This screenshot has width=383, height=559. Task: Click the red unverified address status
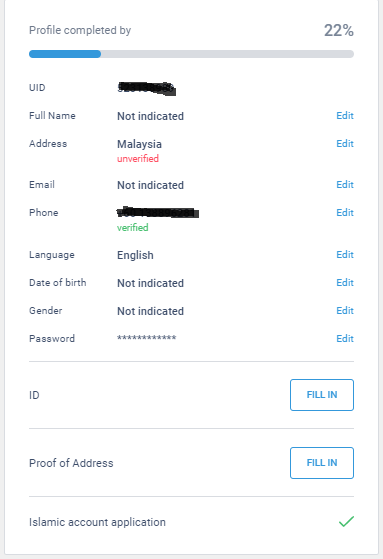(x=138, y=159)
